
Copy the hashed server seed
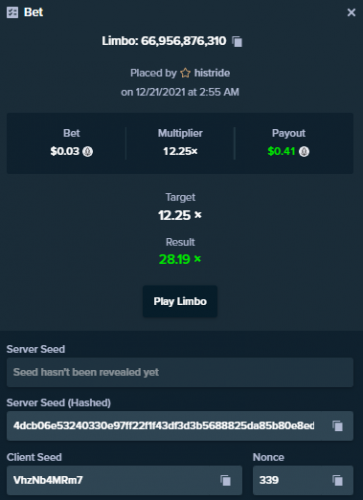point(337,426)
